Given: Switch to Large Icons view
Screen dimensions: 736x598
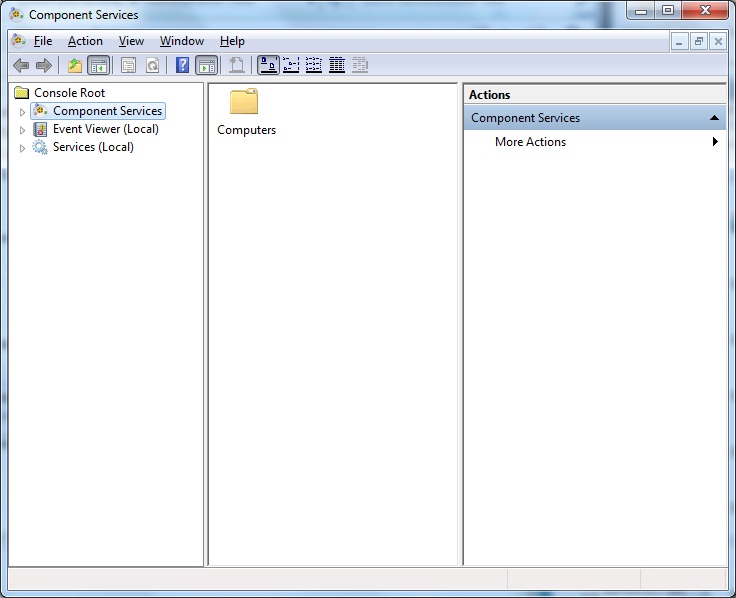Looking at the screenshot, I should [268, 65].
